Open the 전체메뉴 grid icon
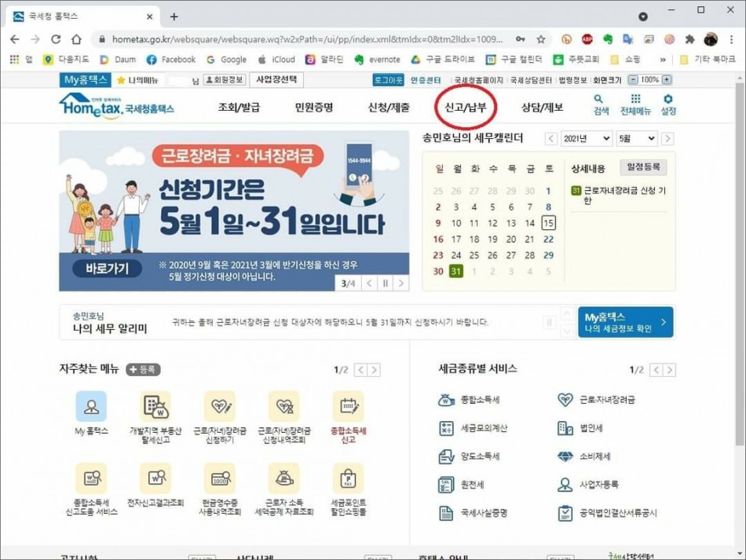 [x=635, y=101]
